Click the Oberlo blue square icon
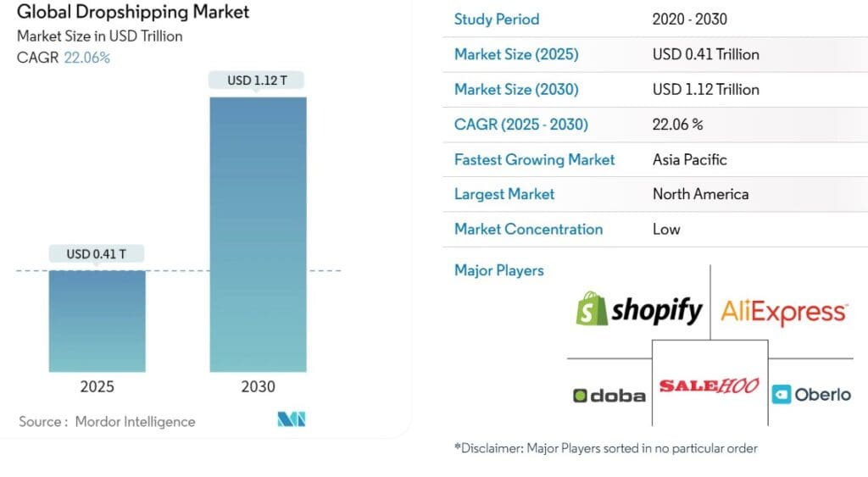 point(781,395)
